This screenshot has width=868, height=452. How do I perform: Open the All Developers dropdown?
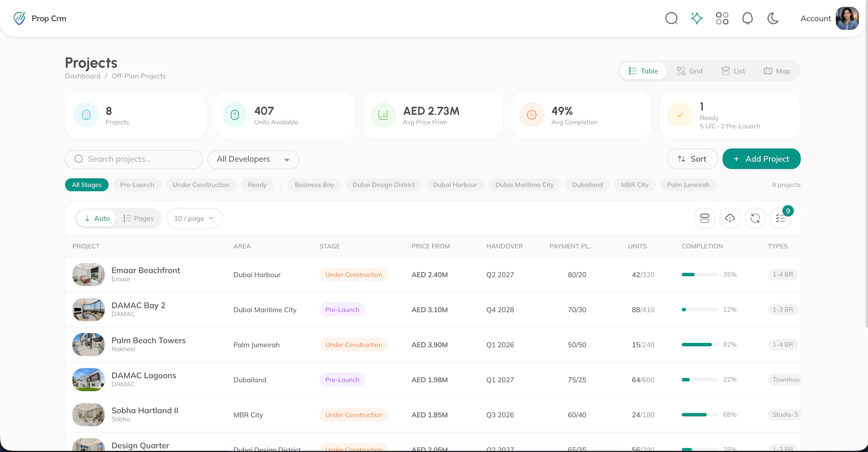coord(253,159)
